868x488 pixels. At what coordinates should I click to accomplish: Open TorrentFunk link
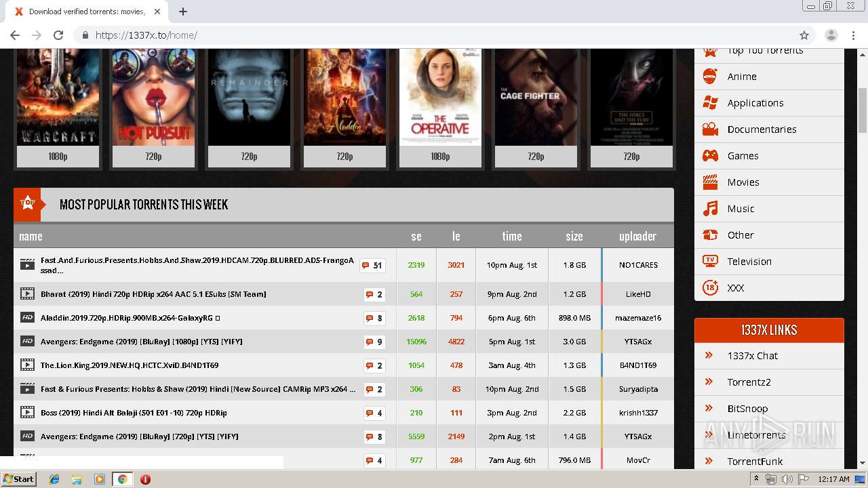755,462
